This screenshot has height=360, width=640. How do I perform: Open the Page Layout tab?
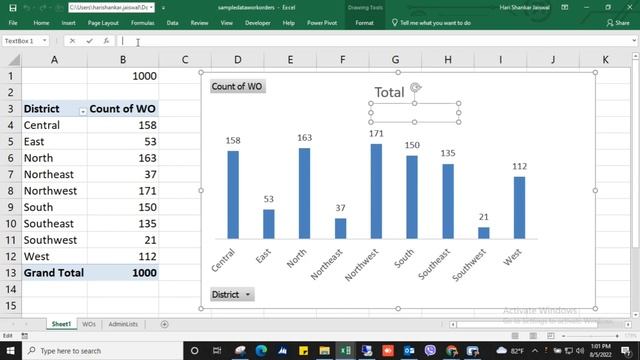point(103,23)
